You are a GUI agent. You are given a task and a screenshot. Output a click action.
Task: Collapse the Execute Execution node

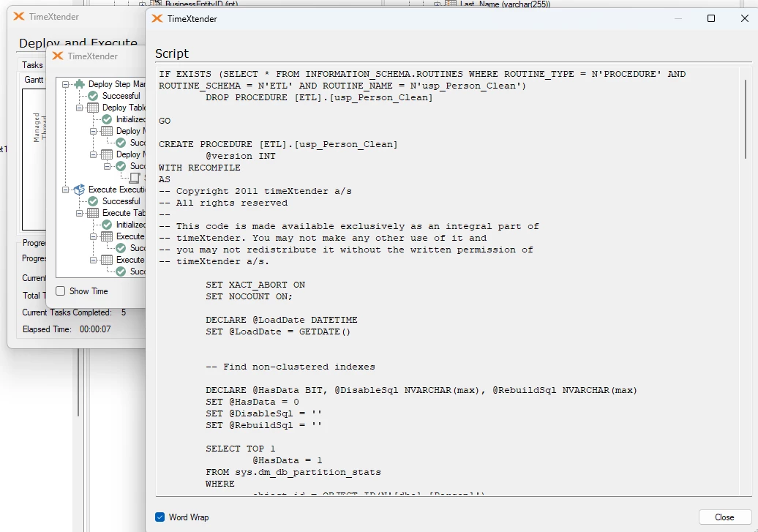pos(65,190)
